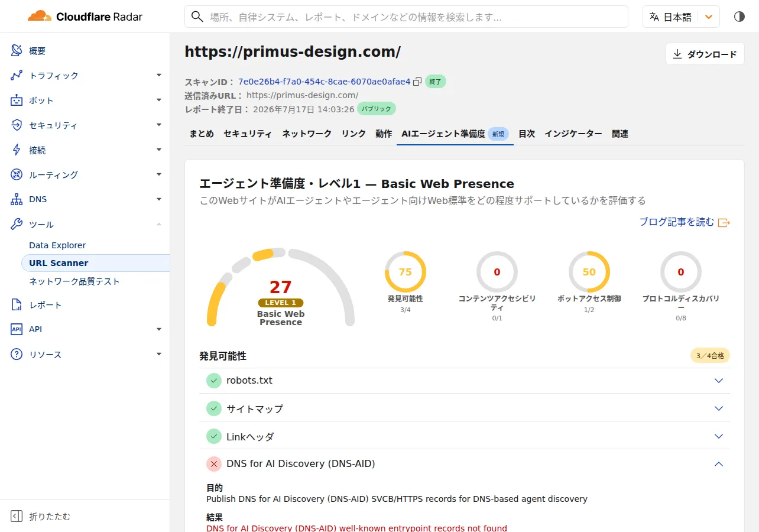Switch to the まとめ tab

point(202,134)
